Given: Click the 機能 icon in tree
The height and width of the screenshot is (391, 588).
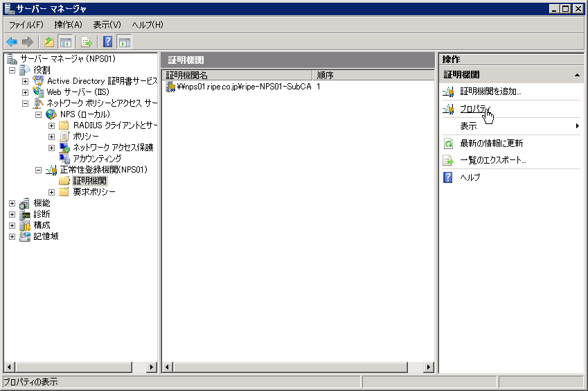Looking at the screenshot, I should tap(25, 203).
